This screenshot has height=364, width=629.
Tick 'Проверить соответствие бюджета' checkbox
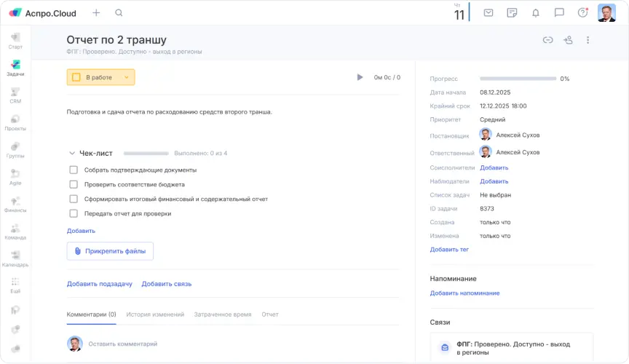pos(74,184)
